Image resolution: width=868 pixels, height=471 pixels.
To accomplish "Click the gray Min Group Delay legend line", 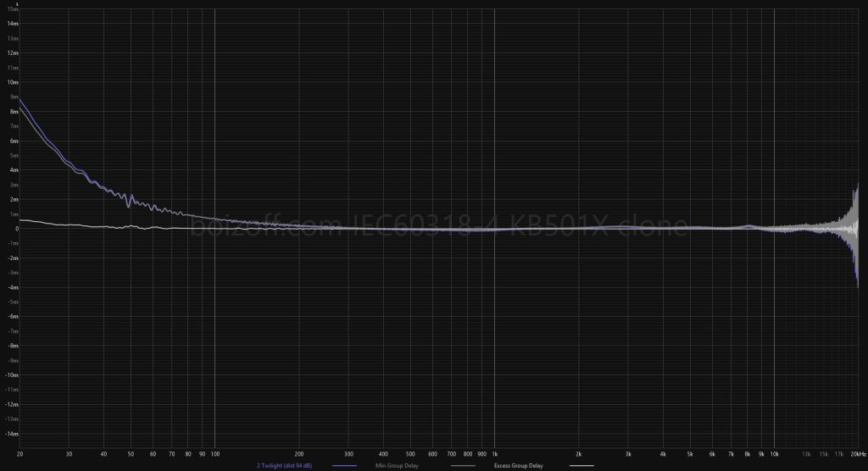I will pyautogui.click(x=463, y=466).
